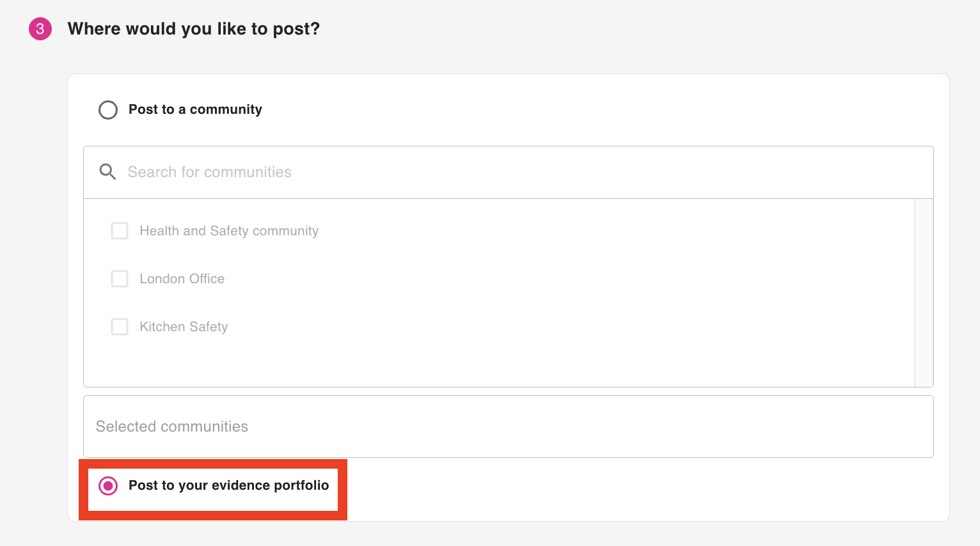The image size is (980, 546).
Task: Click the pink step 3 badge
Action: coord(40,29)
